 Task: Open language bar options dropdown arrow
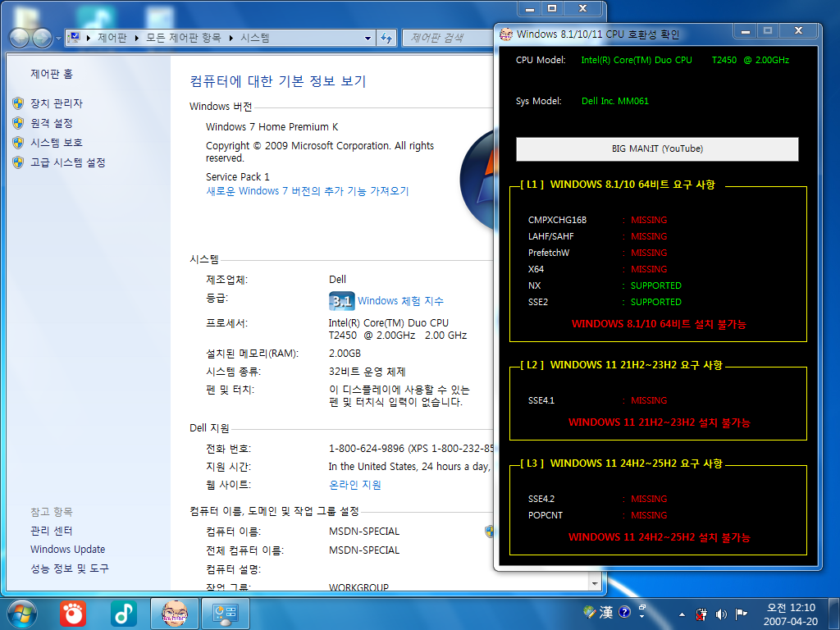[641, 617]
